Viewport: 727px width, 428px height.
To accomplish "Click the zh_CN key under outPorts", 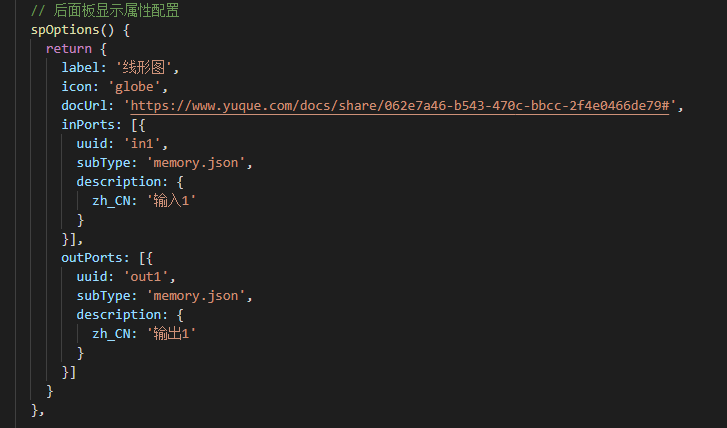I will coord(115,334).
